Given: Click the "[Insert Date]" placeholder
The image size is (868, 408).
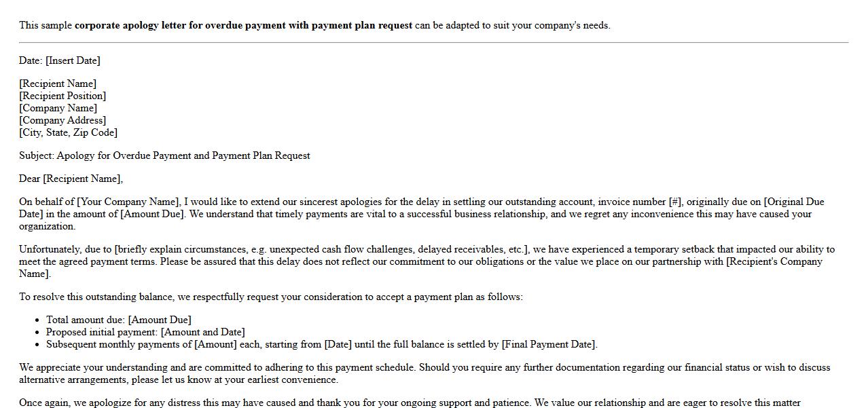Looking at the screenshot, I should pyautogui.click(x=73, y=60).
